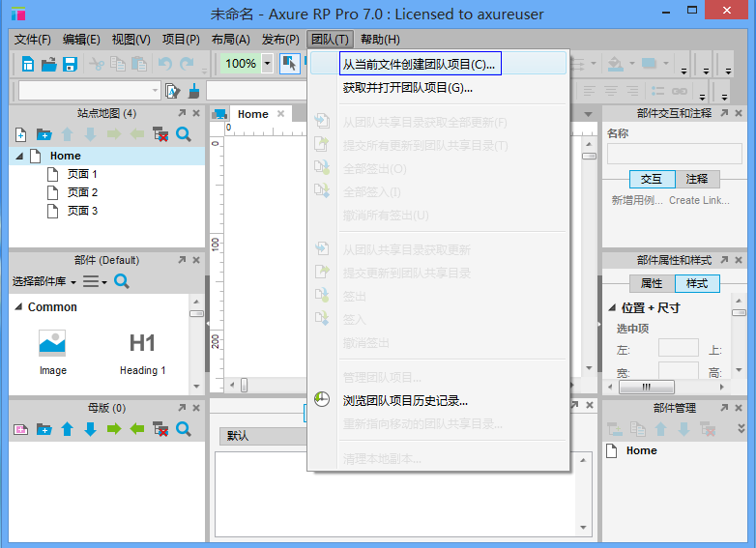756x548 pixels.
Task: Click the Cut scissors icon
Action: coord(97,64)
